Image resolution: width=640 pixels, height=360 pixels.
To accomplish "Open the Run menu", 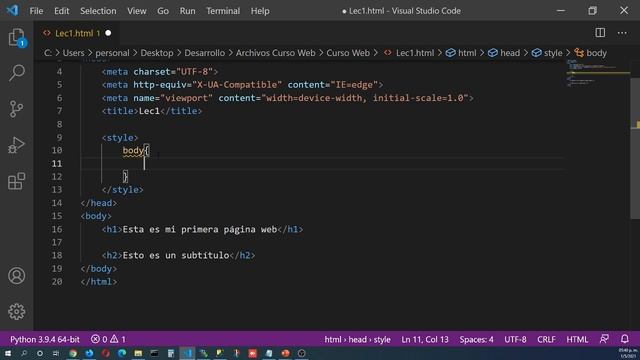I will (x=187, y=11).
